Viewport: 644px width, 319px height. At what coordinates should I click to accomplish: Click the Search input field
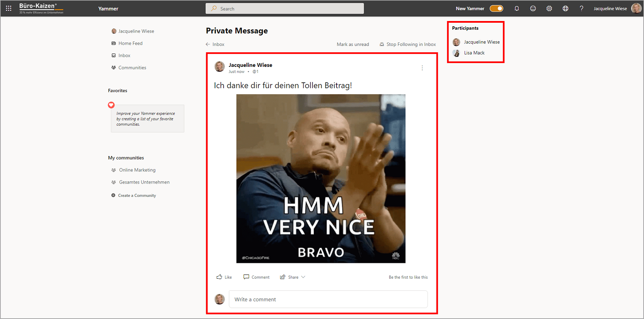(285, 9)
